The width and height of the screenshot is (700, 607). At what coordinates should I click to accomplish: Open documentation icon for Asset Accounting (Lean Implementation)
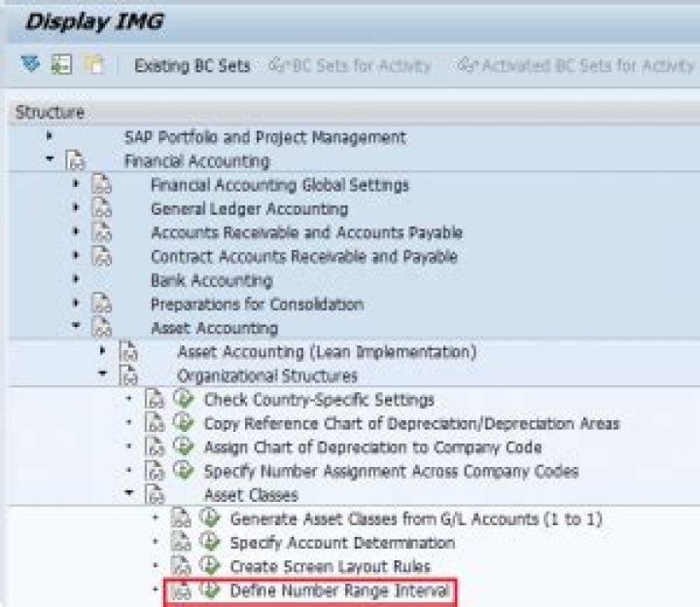click(x=128, y=351)
